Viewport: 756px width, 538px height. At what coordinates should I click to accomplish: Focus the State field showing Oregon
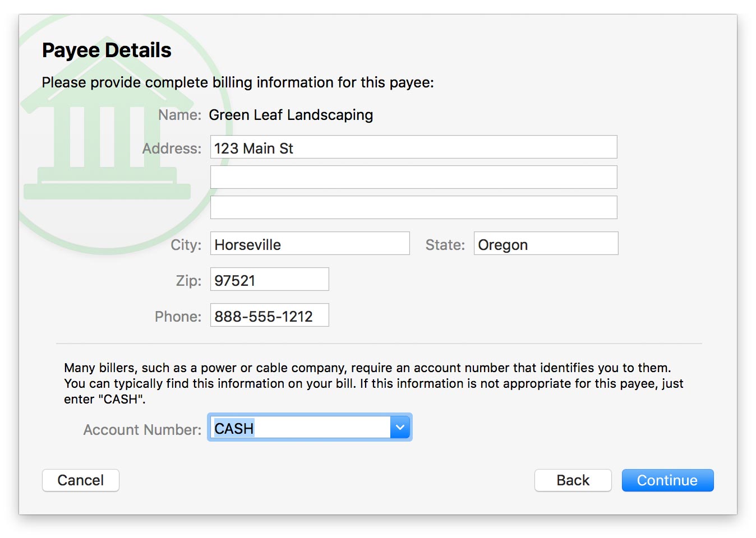[x=546, y=244]
